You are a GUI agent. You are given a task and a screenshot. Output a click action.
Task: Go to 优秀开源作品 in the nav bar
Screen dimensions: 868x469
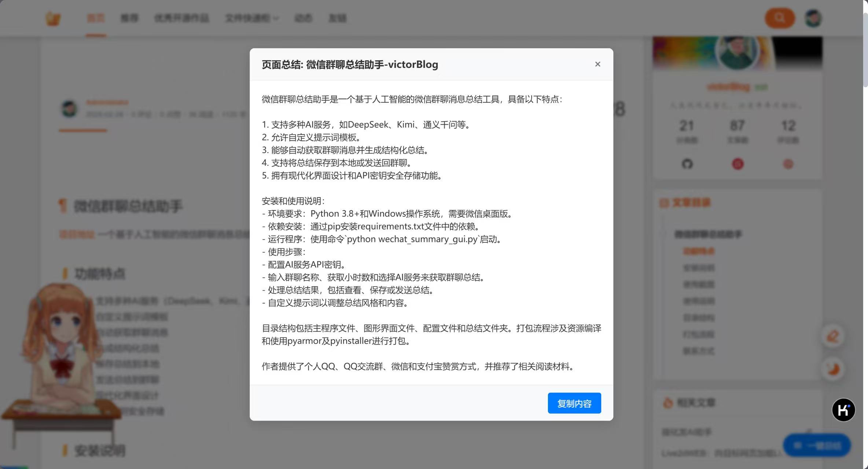(x=181, y=18)
